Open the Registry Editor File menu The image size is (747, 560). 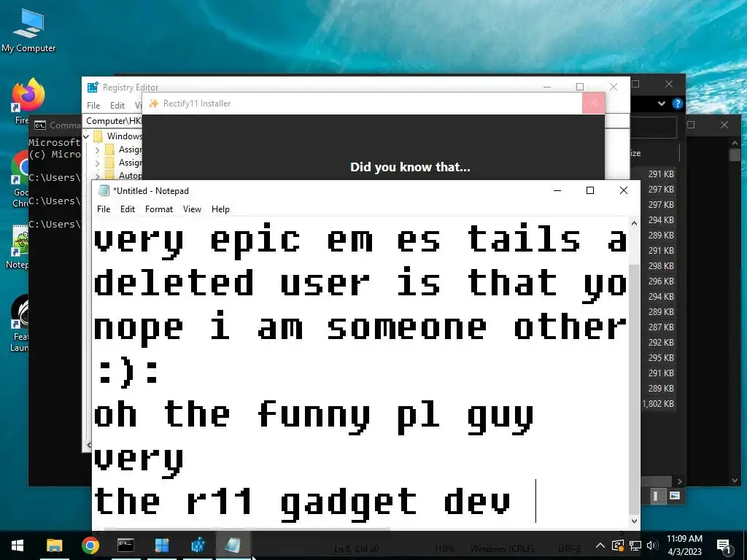[93, 105]
